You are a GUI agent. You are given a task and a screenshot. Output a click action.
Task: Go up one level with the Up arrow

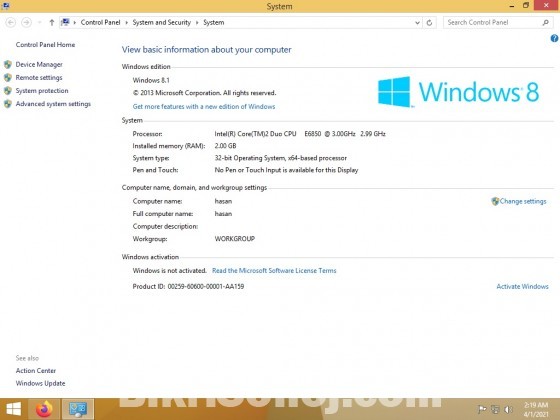pos(52,22)
